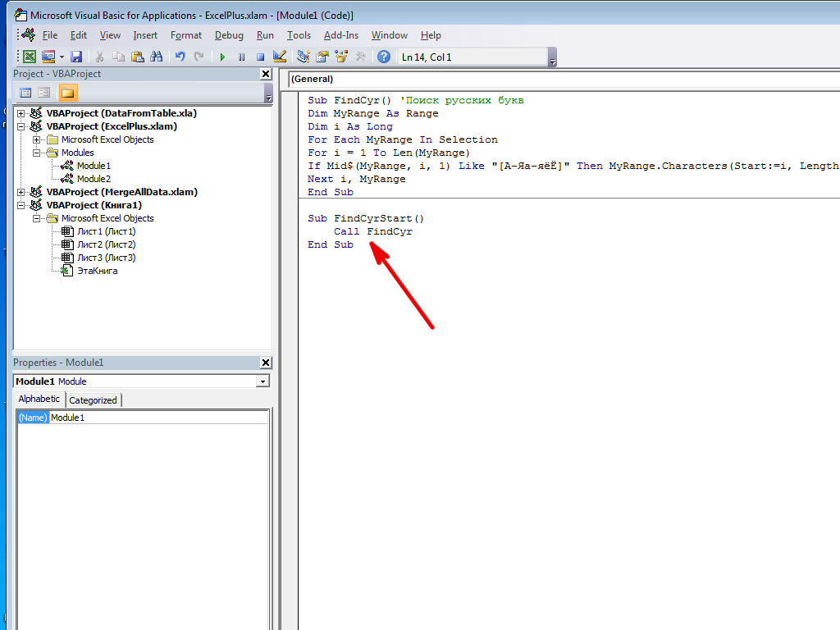
Task: Expand VBAProject (MergeAllData.xlam) node
Action: (x=21, y=192)
